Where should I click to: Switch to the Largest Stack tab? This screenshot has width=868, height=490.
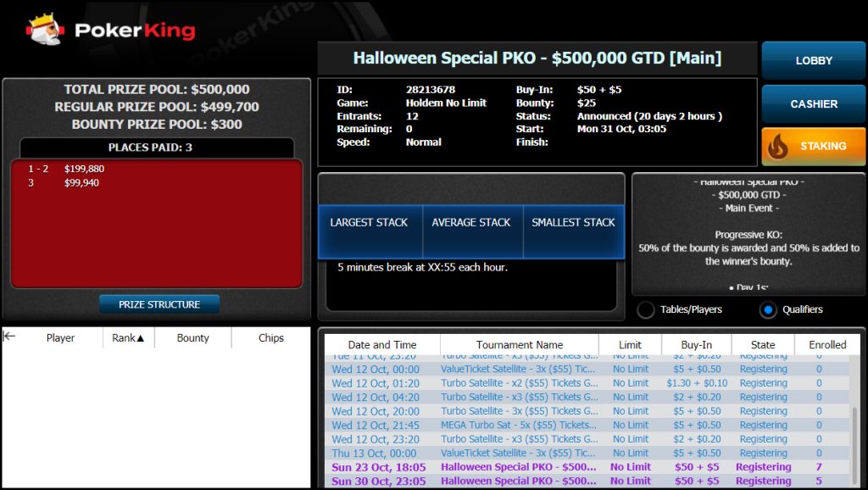[370, 231]
